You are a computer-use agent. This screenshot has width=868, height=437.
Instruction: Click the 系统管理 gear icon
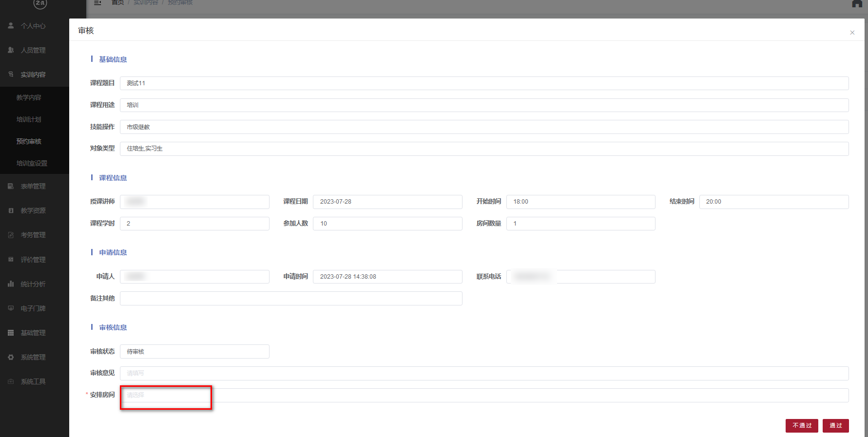pyautogui.click(x=11, y=357)
